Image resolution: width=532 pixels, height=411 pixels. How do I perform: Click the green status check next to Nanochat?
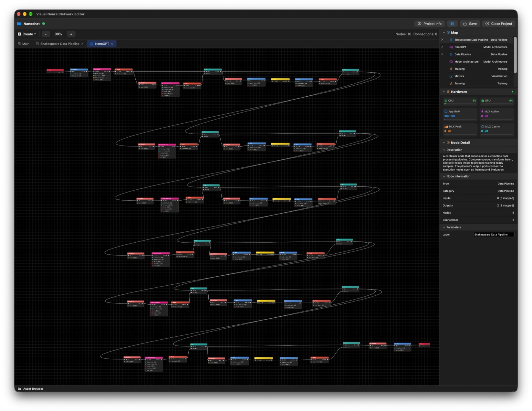click(x=44, y=24)
